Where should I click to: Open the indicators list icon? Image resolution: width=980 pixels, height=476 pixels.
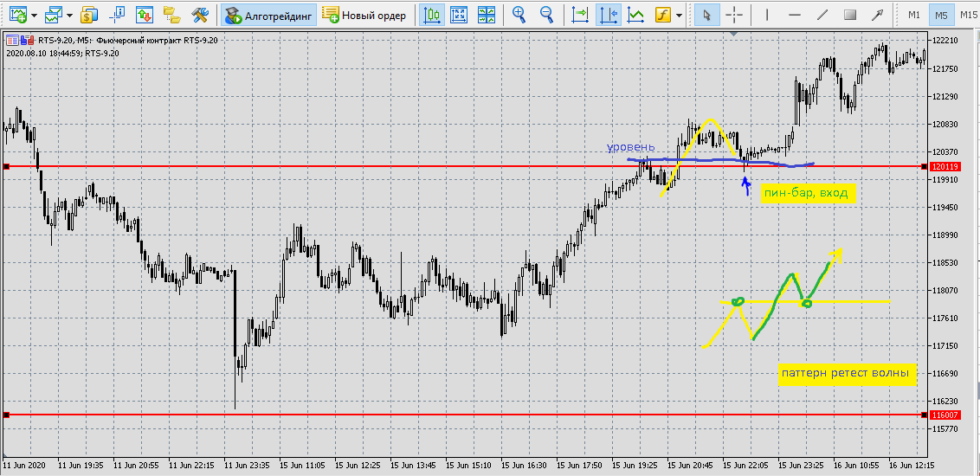(636, 15)
